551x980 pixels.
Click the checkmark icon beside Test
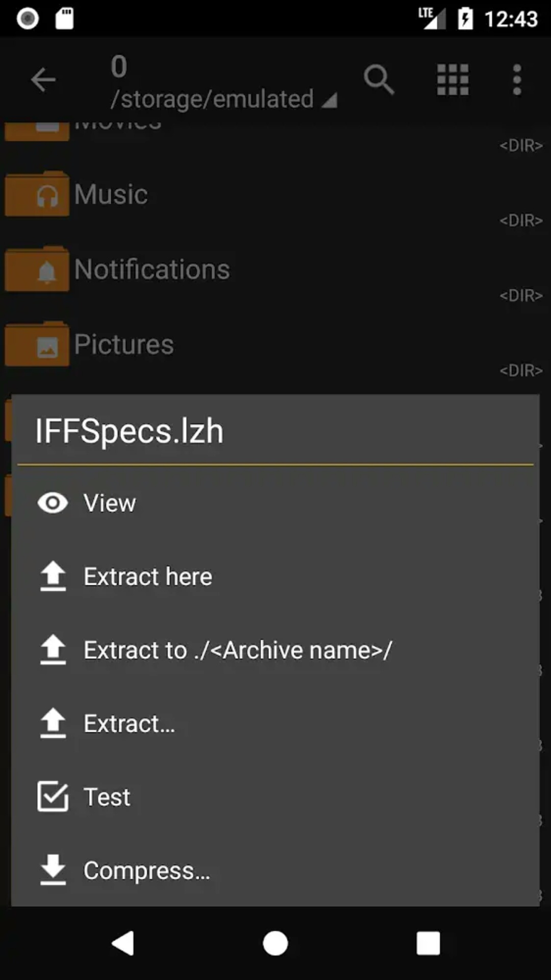tap(53, 797)
